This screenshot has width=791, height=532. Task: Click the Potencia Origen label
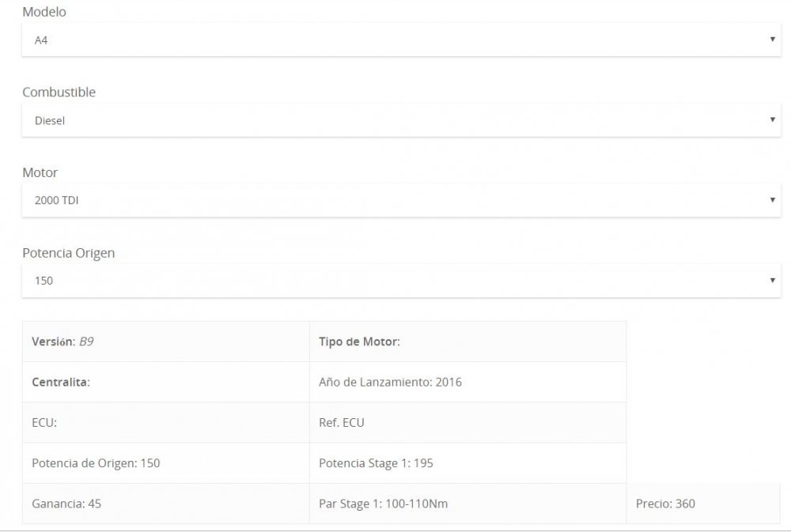tap(69, 253)
